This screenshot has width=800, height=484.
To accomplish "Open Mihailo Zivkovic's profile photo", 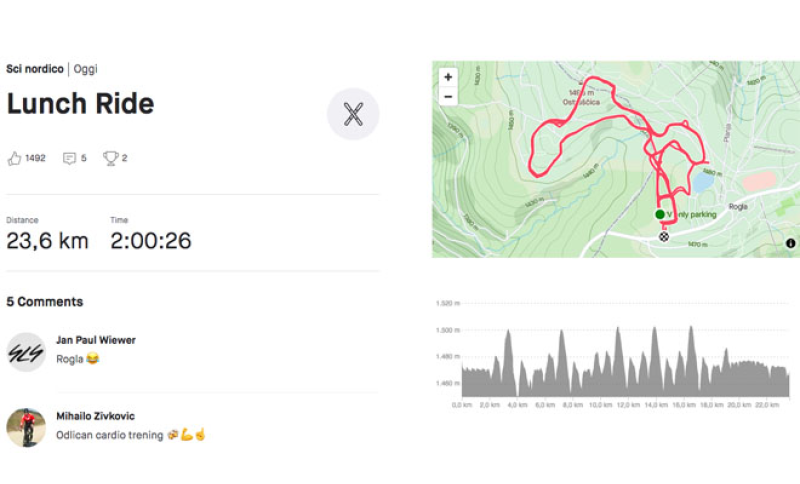I will [26, 427].
